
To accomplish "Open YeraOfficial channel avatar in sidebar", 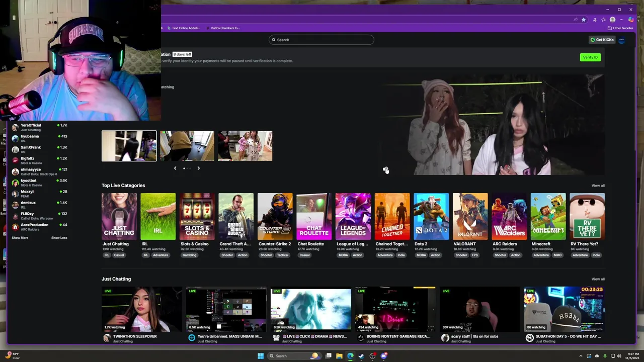I will (x=15, y=127).
